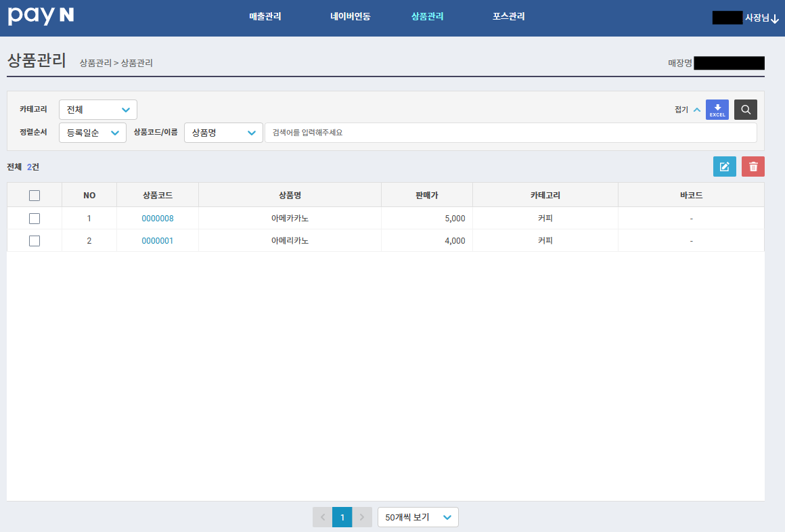Open the 네이버연동 menu
This screenshot has width=785, height=532.
point(351,16)
